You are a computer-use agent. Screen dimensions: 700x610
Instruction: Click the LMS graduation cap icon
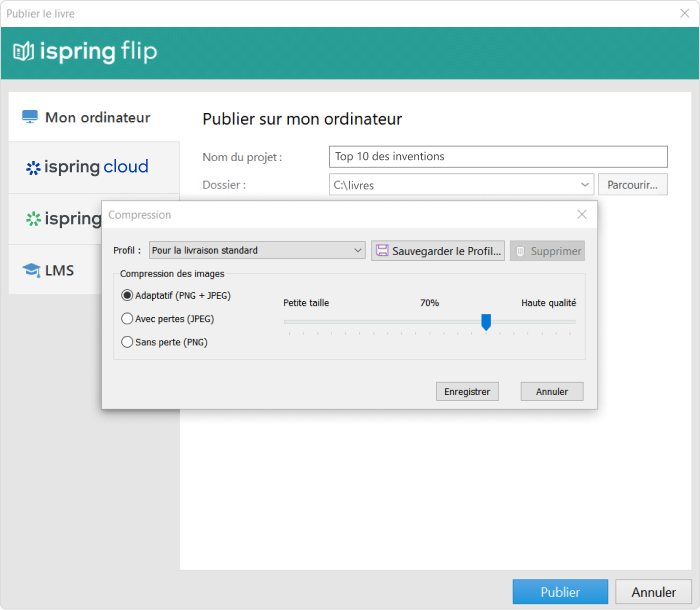click(x=31, y=270)
